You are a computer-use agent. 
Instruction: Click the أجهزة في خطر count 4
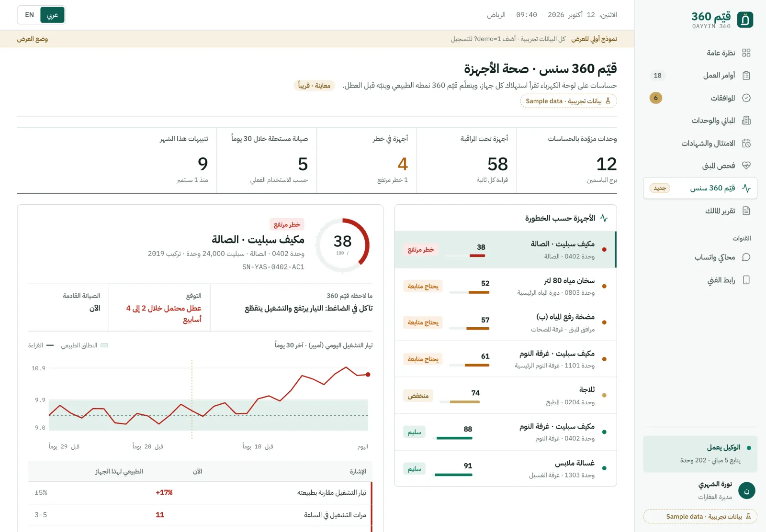(x=403, y=164)
